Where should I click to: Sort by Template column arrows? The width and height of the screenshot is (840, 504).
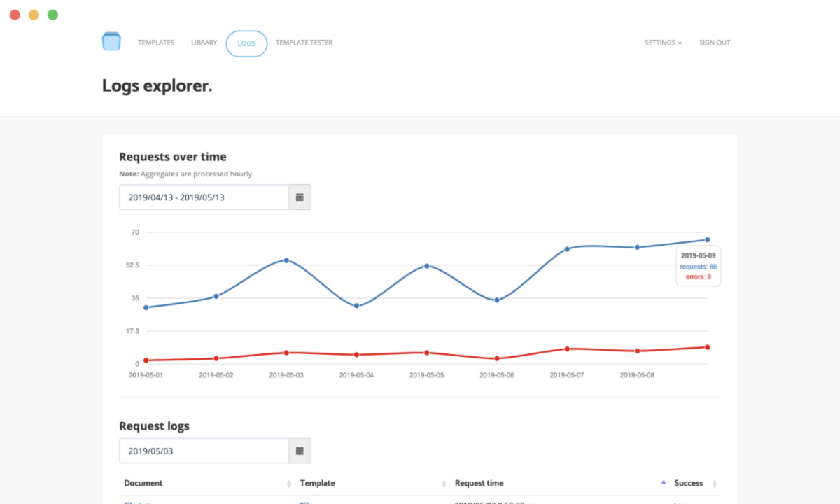pos(444,484)
